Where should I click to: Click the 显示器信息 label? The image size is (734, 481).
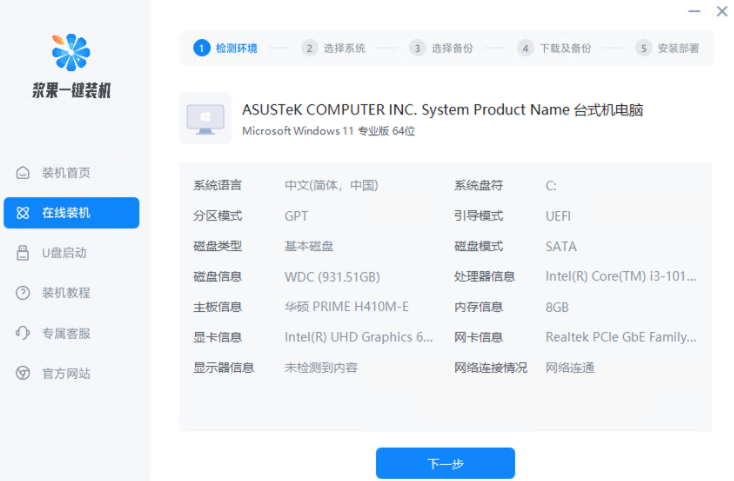coord(224,368)
